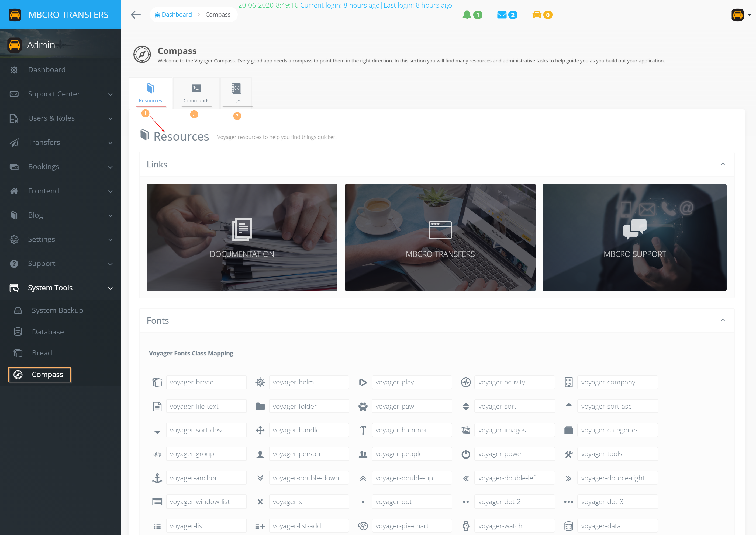This screenshot has height=535, width=756.
Task: Switch to the Logs tab
Action: pyautogui.click(x=236, y=93)
